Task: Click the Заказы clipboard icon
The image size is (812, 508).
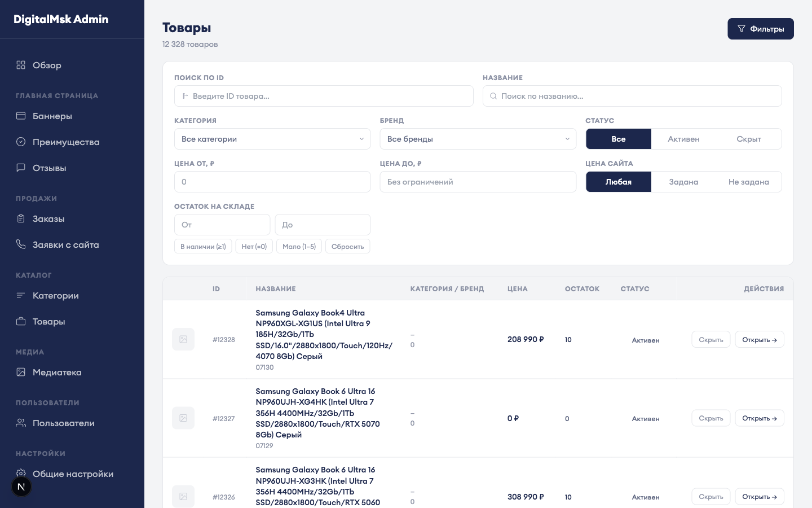Action: (x=21, y=218)
